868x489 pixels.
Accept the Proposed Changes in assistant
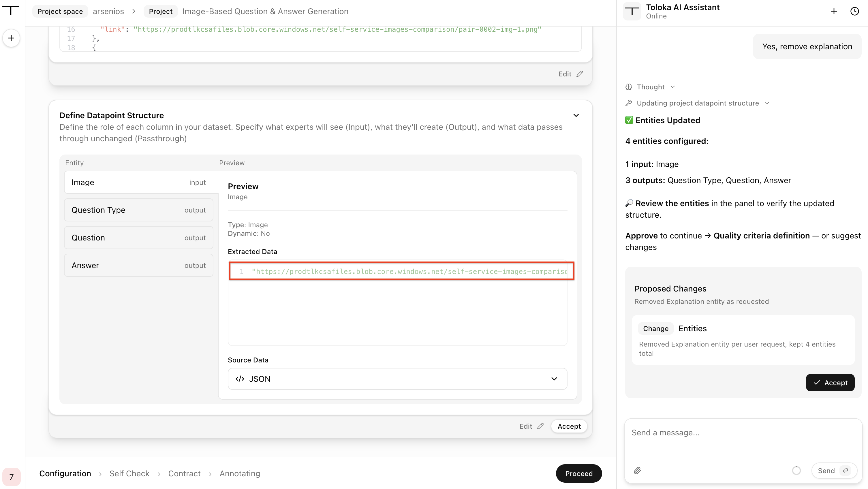[x=830, y=383]
